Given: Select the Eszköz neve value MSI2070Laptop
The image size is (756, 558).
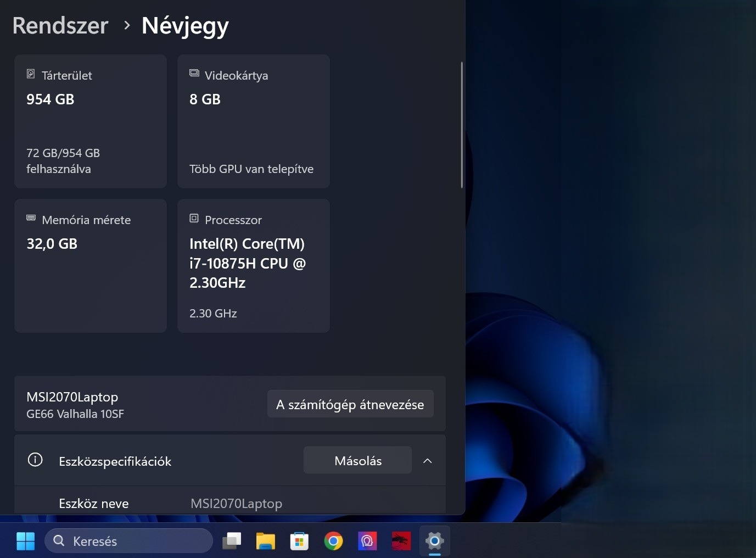Looking at the screenshot, I should (237, 503).
